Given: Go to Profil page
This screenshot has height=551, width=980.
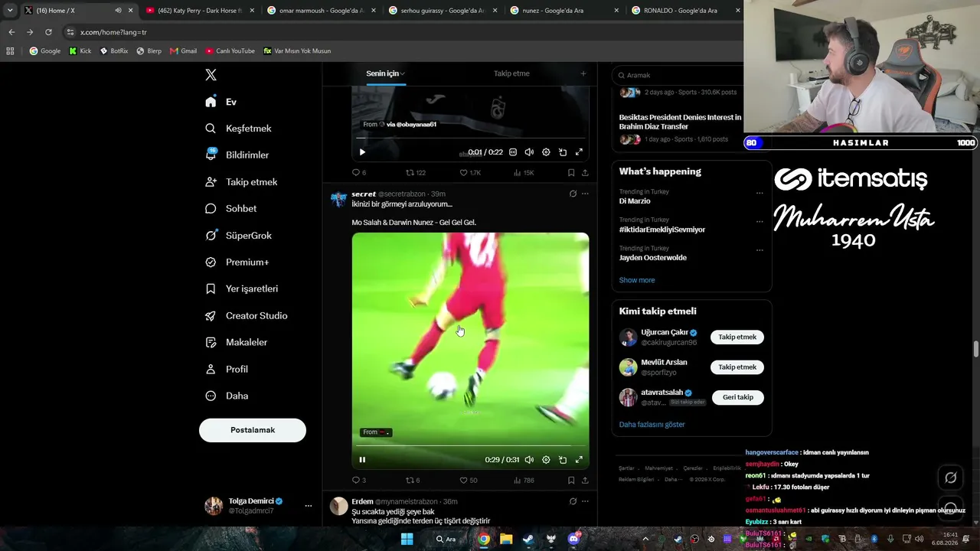Looking at the screenshot, I should point(226,370).
